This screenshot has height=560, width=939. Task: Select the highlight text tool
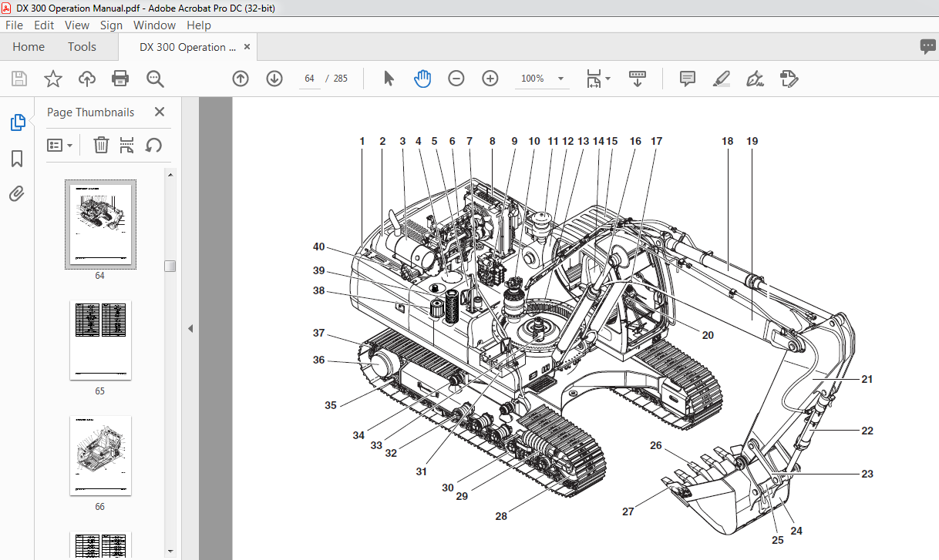pyautogui.click(x=722, y=79)
